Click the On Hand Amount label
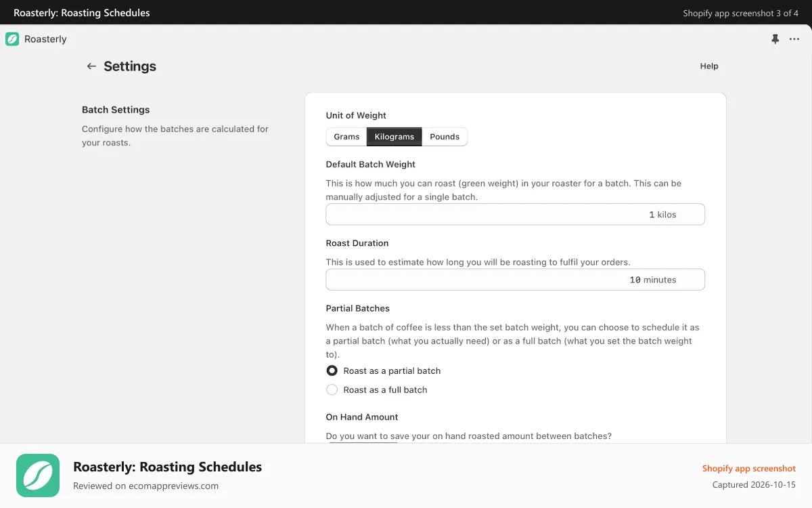812x508 pixels. 362,417
